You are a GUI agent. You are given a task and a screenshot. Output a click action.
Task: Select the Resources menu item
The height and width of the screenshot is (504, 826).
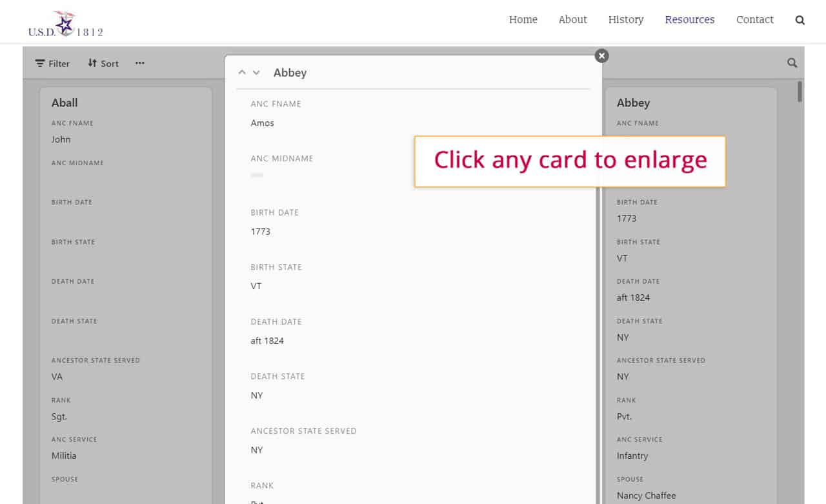[x=689, y=19]
